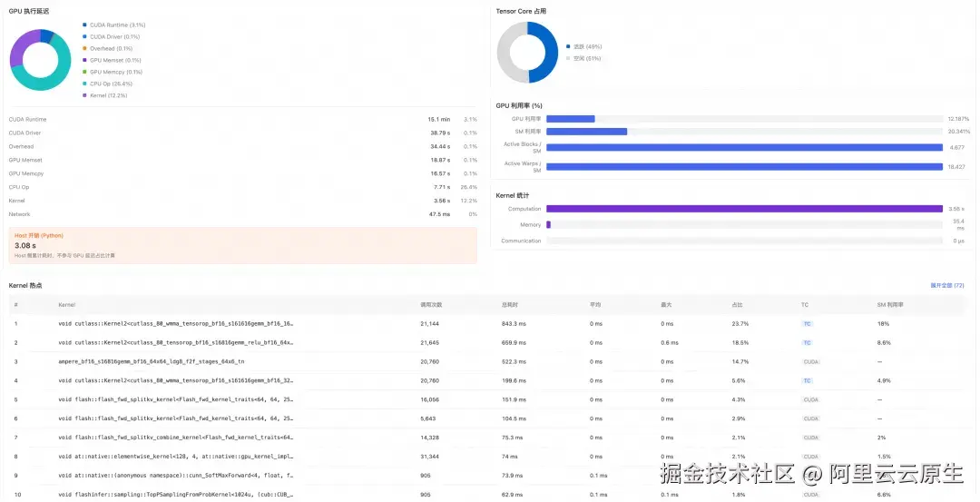
Task: Select kernel cutlass_80_wmma_tensorop_bf16_s161616gemm_bf16_16 row
Action: tap(489, 324)
